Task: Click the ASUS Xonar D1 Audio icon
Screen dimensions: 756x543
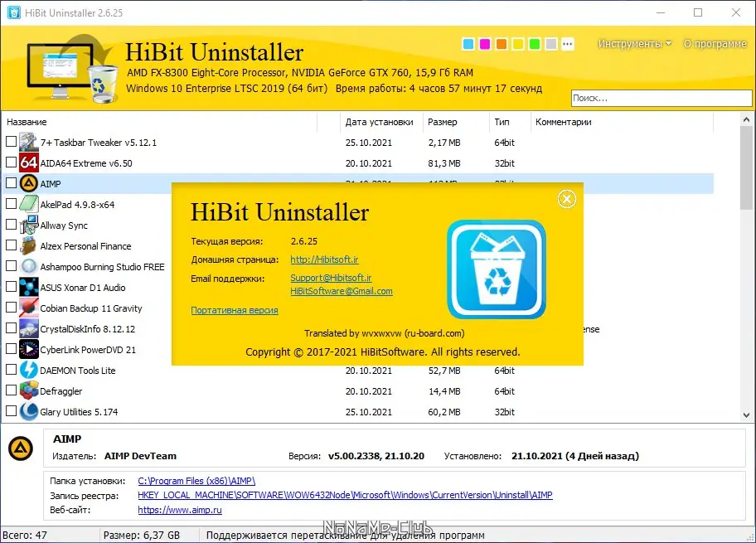Action: point(28,287)
